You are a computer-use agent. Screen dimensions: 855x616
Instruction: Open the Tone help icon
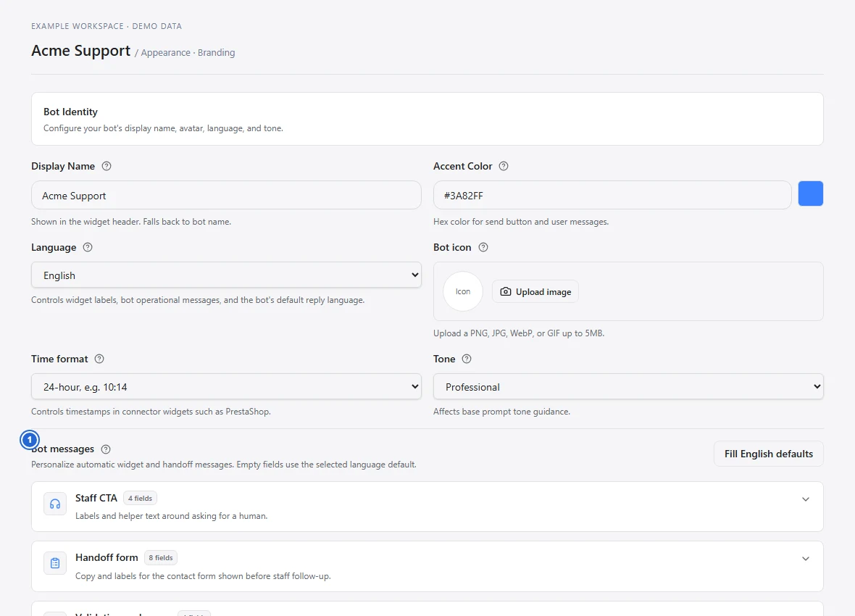[467, 359]
